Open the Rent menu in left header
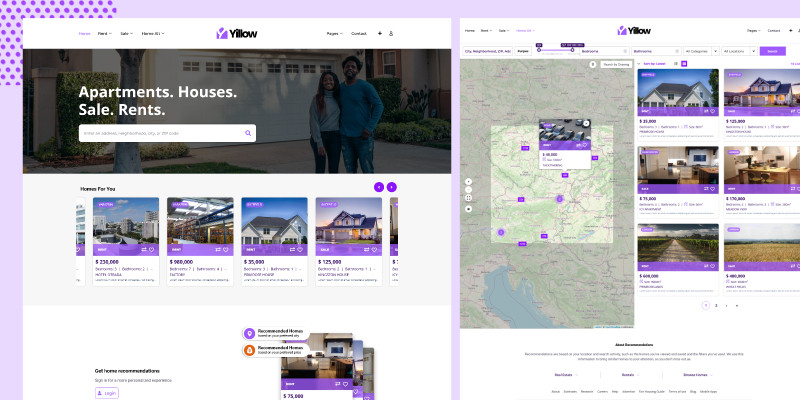This screenshot has height=400, width=800. coord(103,34)
